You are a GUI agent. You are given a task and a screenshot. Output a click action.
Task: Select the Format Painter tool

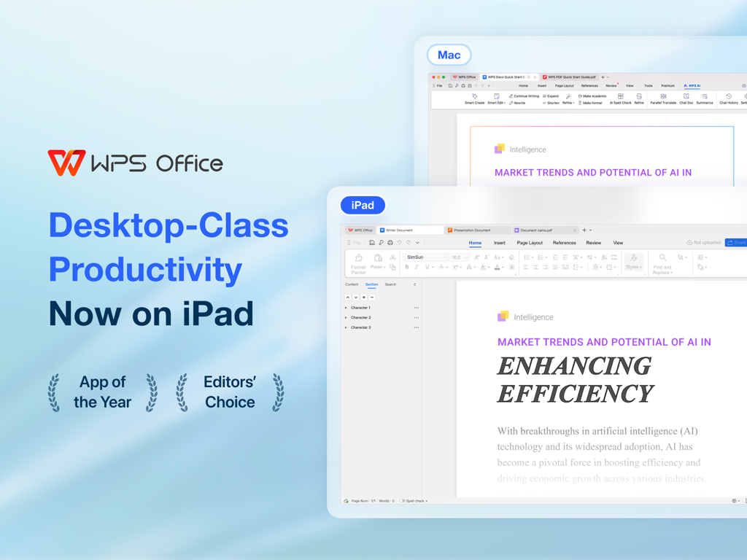point(357,258)
